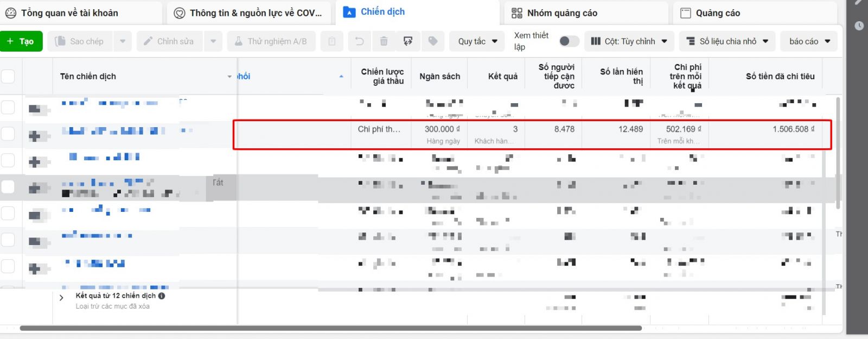Tick the select-all checkbox in table header

8,77
